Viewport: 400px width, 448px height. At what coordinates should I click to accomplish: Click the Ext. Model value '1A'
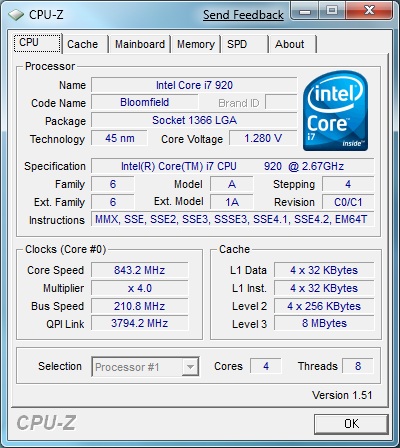coord(232,202)
